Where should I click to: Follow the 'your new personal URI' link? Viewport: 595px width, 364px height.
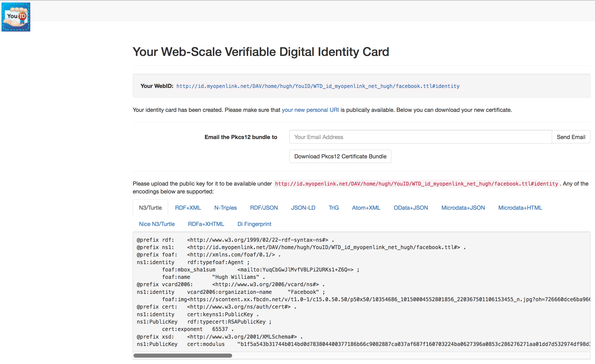[310, 110]
